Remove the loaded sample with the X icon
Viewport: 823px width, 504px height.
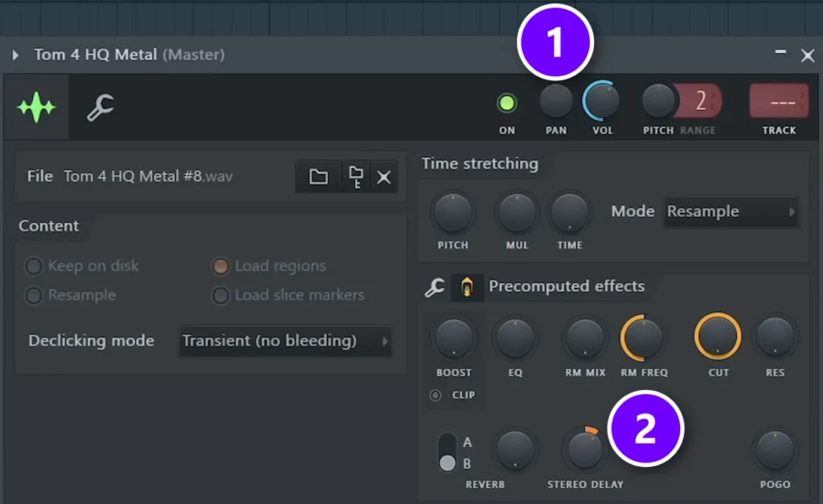[x=383, y=177]
